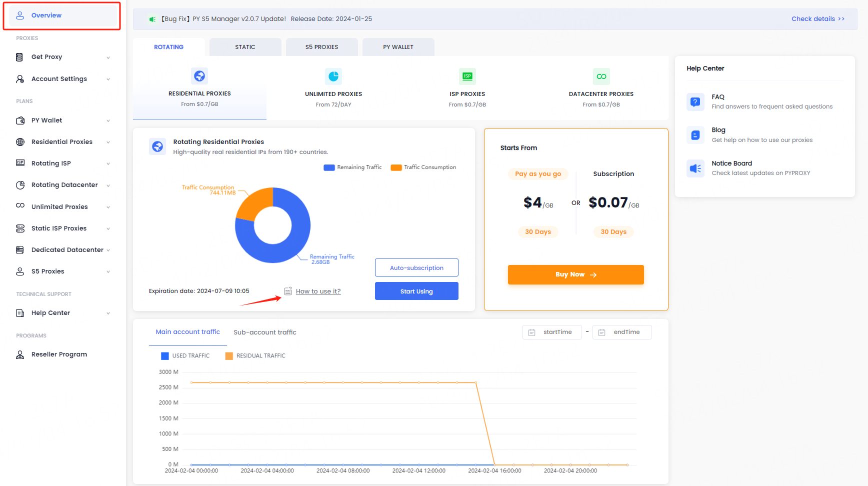Screen dimensions: 868x486
Task: Click the Help Center document icon in sidebar
Action: pyautogui.click(x=20, y=313)
